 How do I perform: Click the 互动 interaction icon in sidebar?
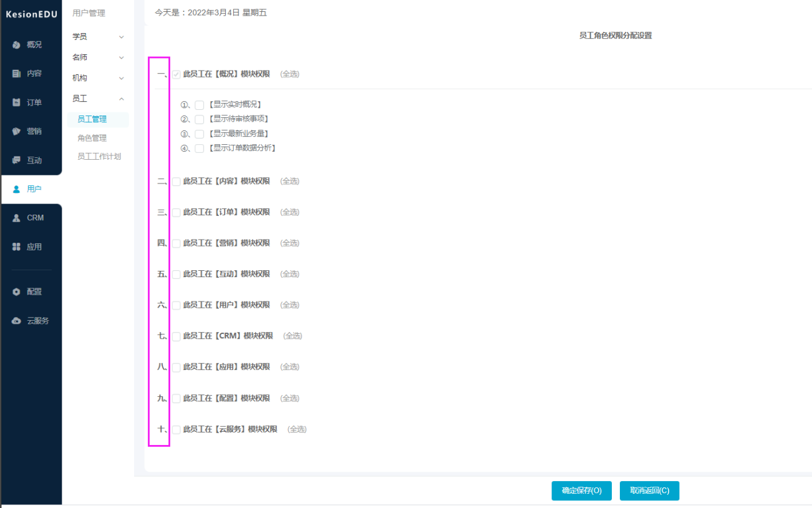pyautogui.click(x=16, y=160)
